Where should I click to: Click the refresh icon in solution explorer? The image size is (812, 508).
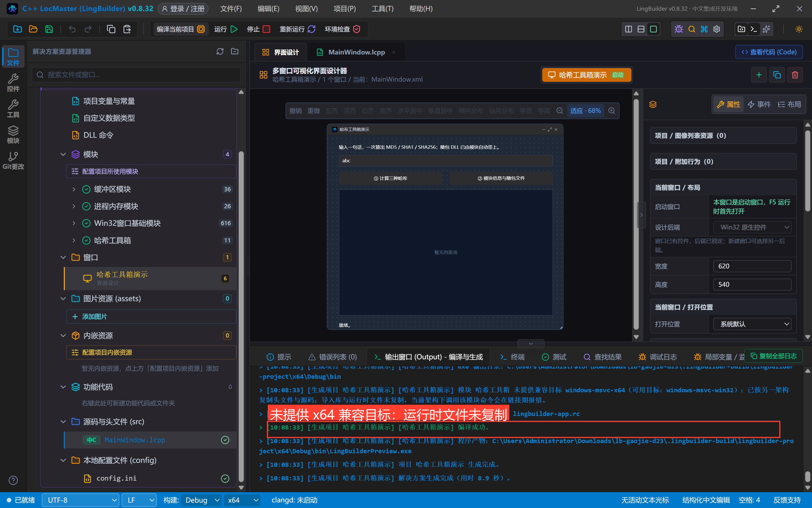(x=220, y=51)
